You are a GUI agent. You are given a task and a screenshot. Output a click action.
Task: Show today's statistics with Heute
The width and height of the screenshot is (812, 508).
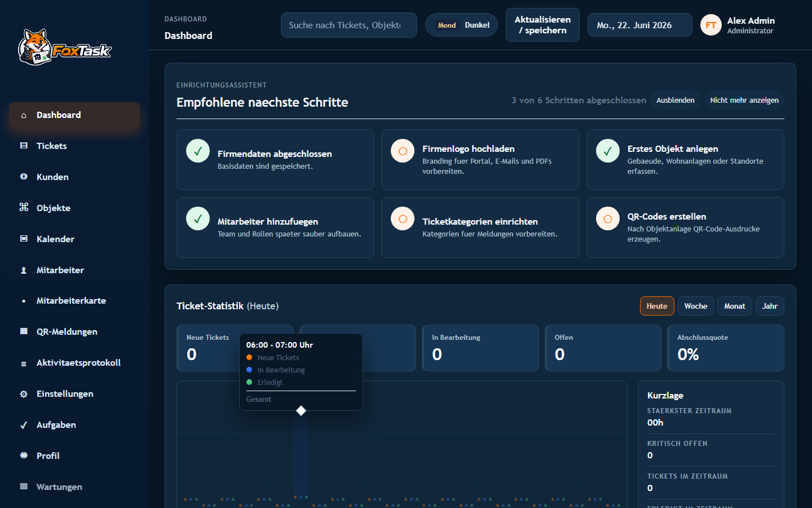point(657,306)
